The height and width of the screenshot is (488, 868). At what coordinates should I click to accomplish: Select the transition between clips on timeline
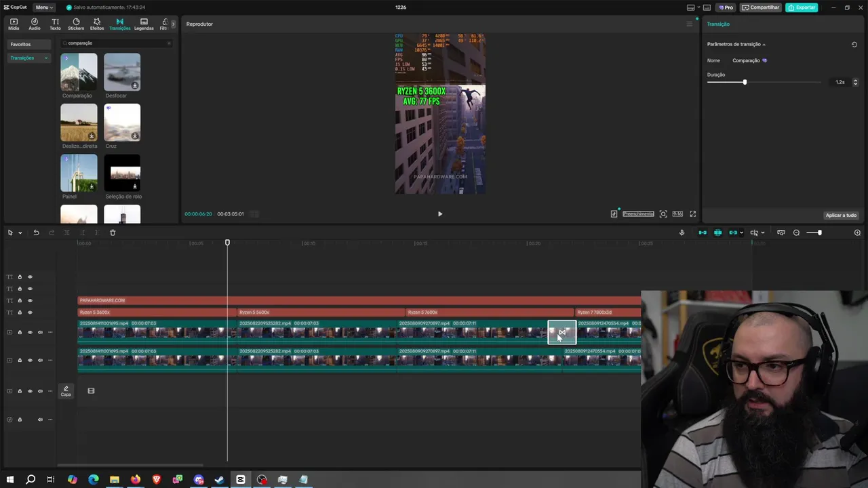coord(562,333)
